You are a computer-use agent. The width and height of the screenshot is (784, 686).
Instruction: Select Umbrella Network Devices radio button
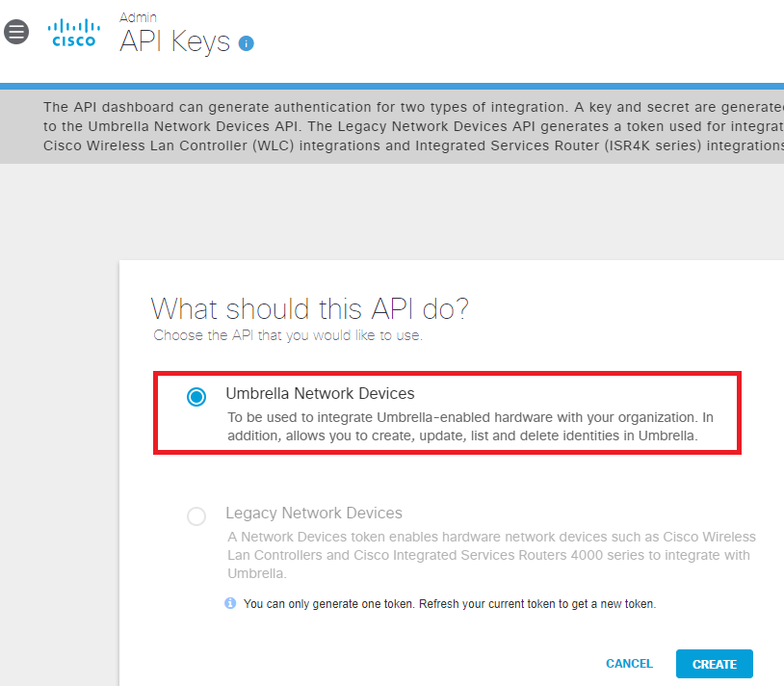[x=196, y=397]
